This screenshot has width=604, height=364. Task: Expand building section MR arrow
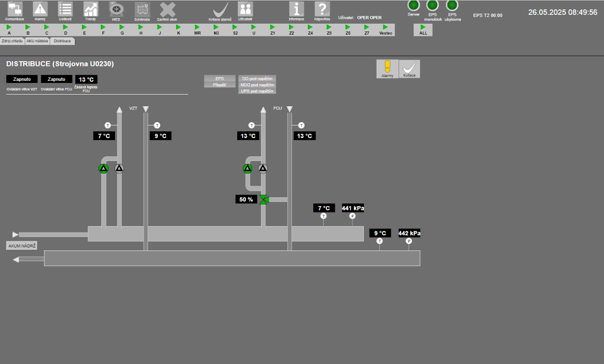pos(197,27)
